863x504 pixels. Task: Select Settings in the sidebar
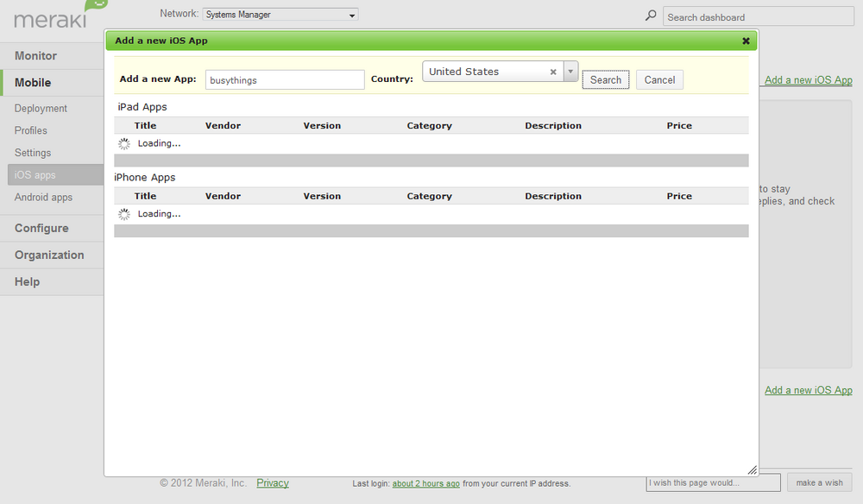33,153
